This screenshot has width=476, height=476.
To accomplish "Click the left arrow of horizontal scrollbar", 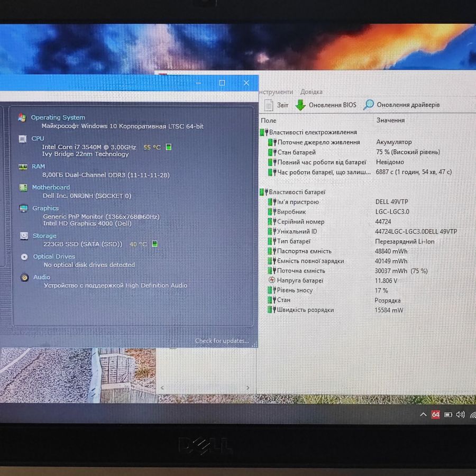I will point(162,388).
